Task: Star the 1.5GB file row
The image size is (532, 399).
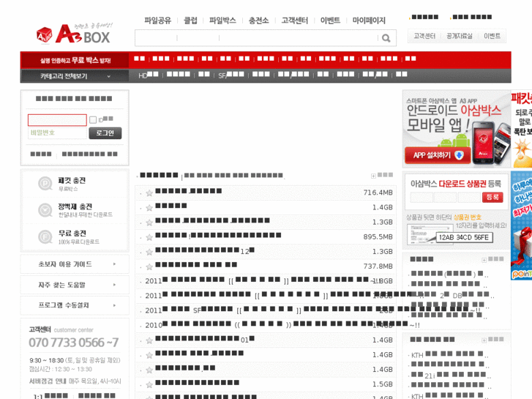Action: pyautogui.click(x=149, y=384)
